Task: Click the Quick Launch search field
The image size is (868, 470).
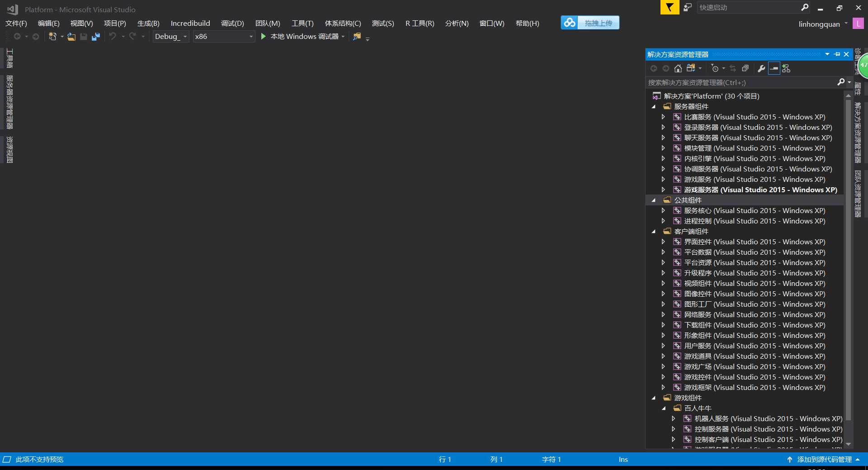Action: pyautogui.click(x=748, y=7)
